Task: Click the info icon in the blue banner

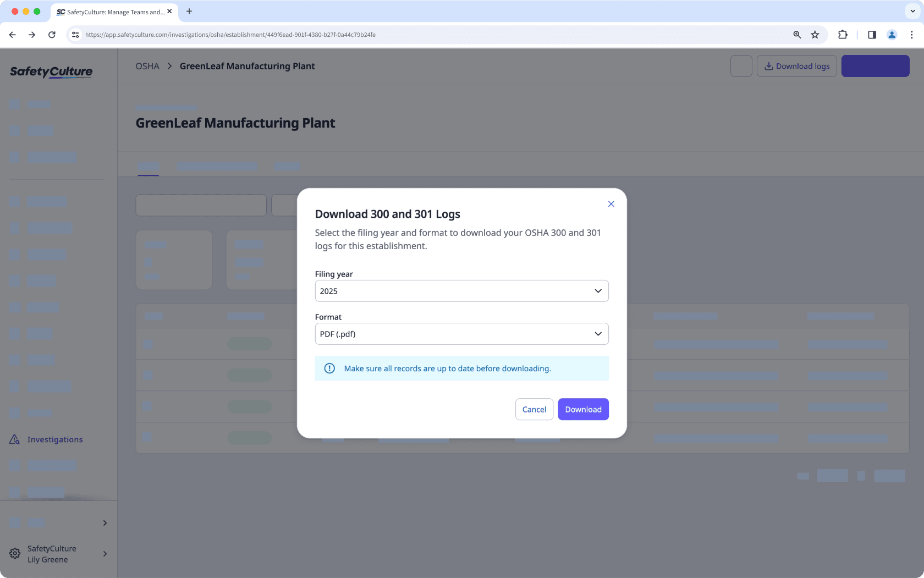Action: 329,368
